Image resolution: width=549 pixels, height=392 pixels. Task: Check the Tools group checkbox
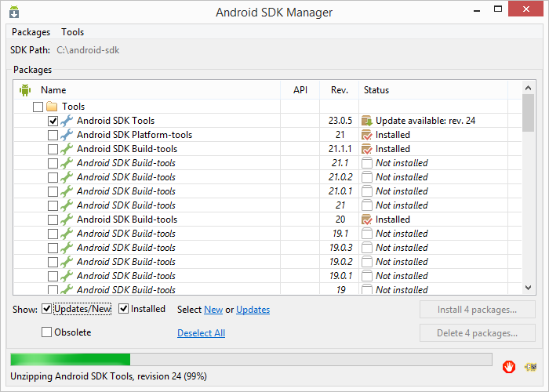[x=38, y=107]
